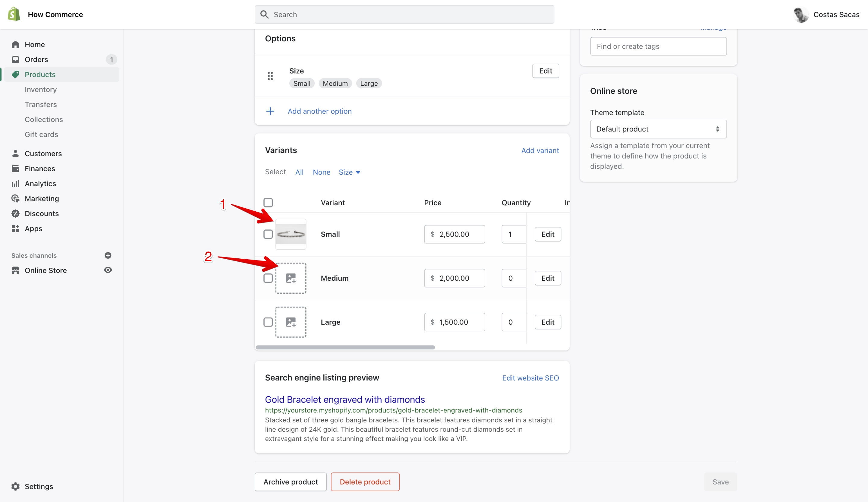
Task: Check the Large variant checkbox
Action: click(x=268, y=322)
